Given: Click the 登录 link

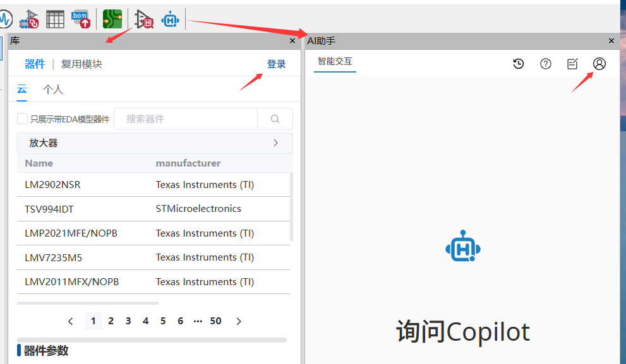Looking at the screenshot, I should pos(276,64).
